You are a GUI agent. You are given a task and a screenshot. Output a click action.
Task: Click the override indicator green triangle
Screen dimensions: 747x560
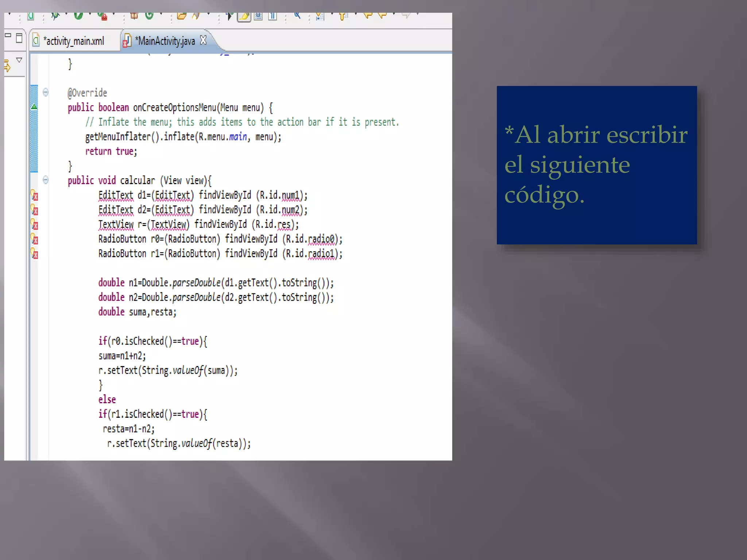[34, 107]
